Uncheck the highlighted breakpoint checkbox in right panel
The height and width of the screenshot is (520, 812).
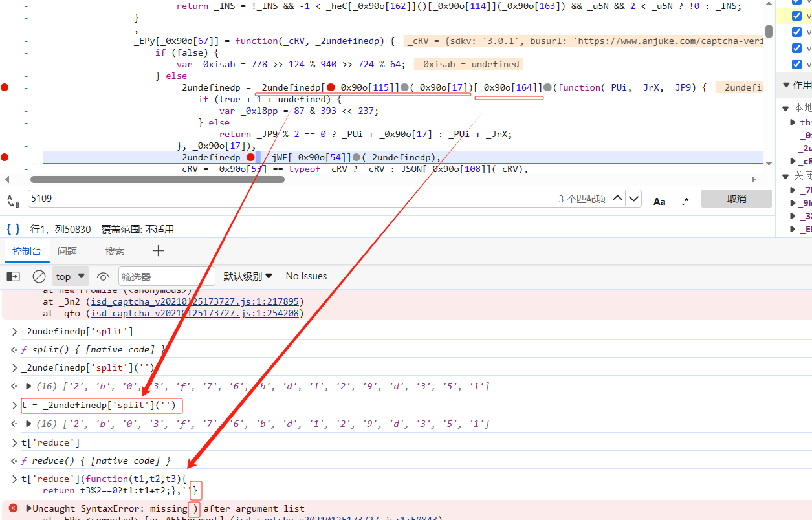(x=796, y=16)
